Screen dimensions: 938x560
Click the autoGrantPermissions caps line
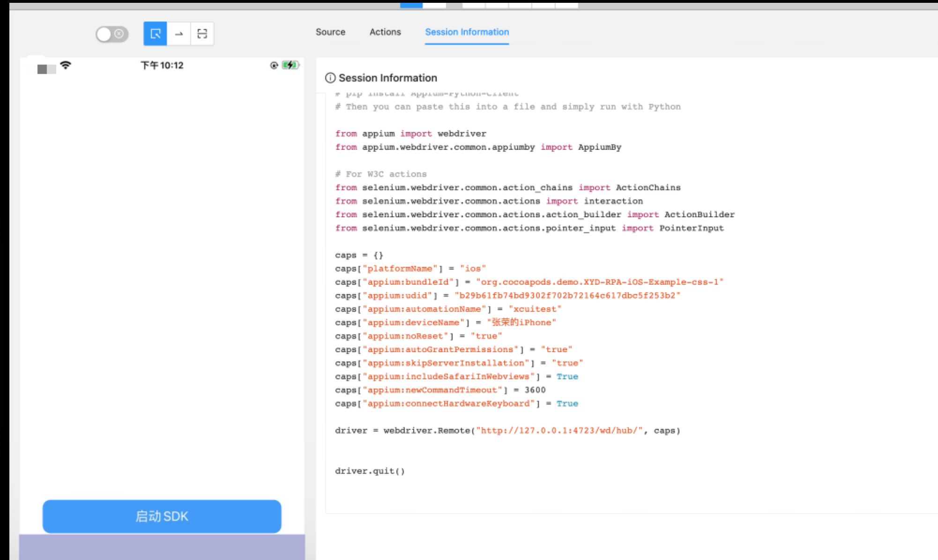pyautogui.click(x=454, y=349)
